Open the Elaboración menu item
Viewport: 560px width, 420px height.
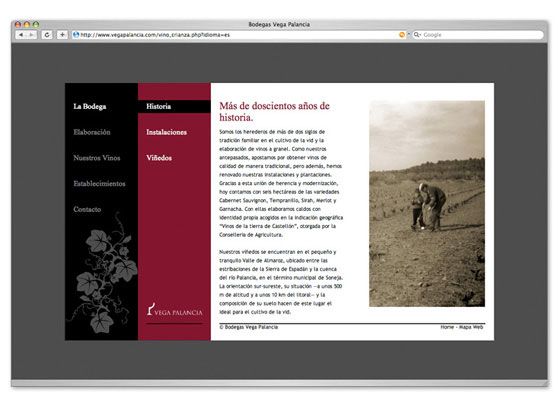point(92,132)
